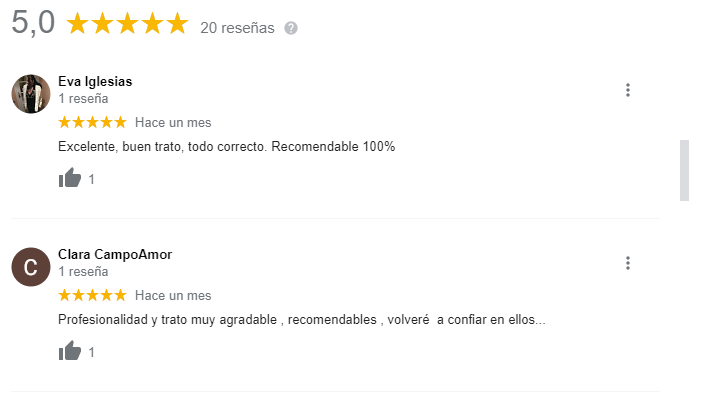Click Eva Iglesias's five-star rating

click(x=92, y=122)
